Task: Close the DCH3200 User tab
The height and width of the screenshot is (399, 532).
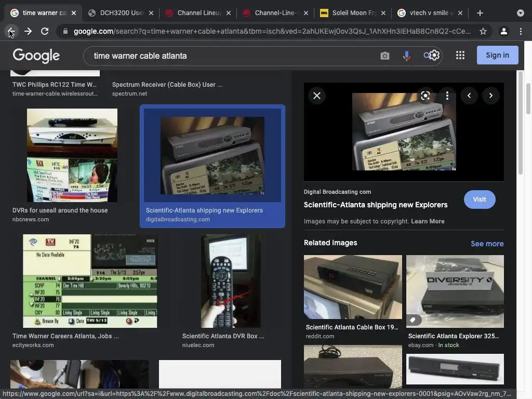Action: coord(151,13)
